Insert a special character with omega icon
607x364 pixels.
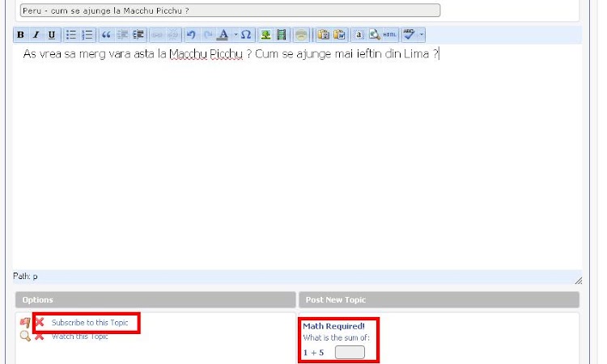[x=246, y=35]
